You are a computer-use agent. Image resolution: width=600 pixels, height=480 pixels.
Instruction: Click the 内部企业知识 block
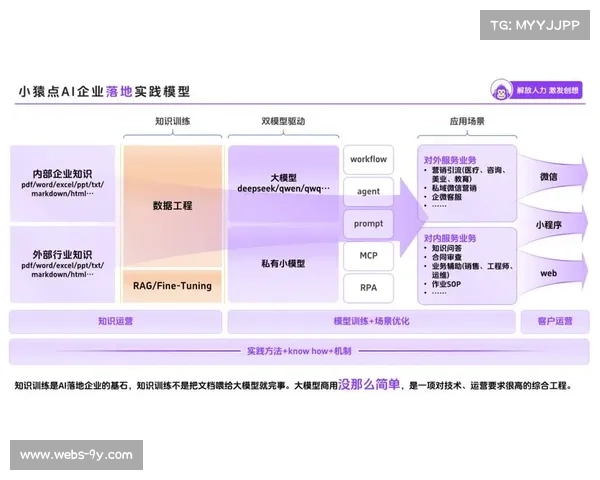(63, 183)
